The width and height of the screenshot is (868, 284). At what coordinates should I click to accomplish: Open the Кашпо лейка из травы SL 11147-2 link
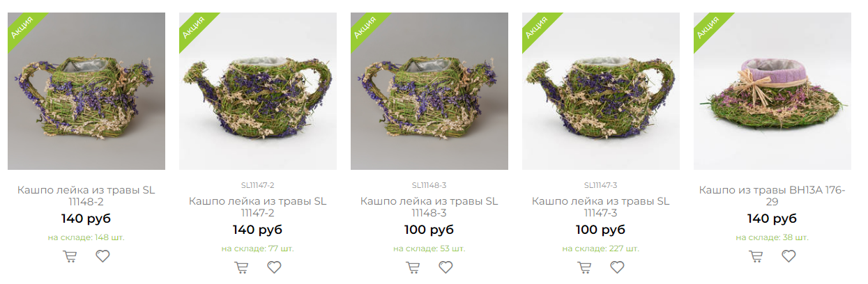pos(257,207)
